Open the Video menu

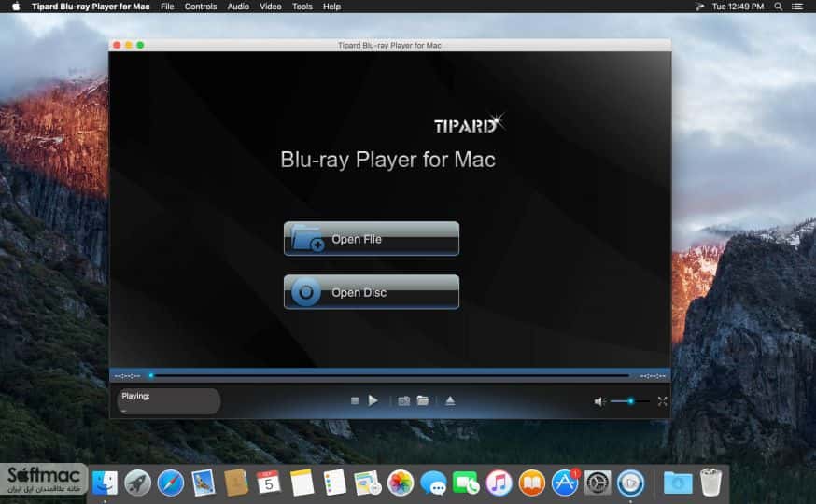tap(271, 7)
